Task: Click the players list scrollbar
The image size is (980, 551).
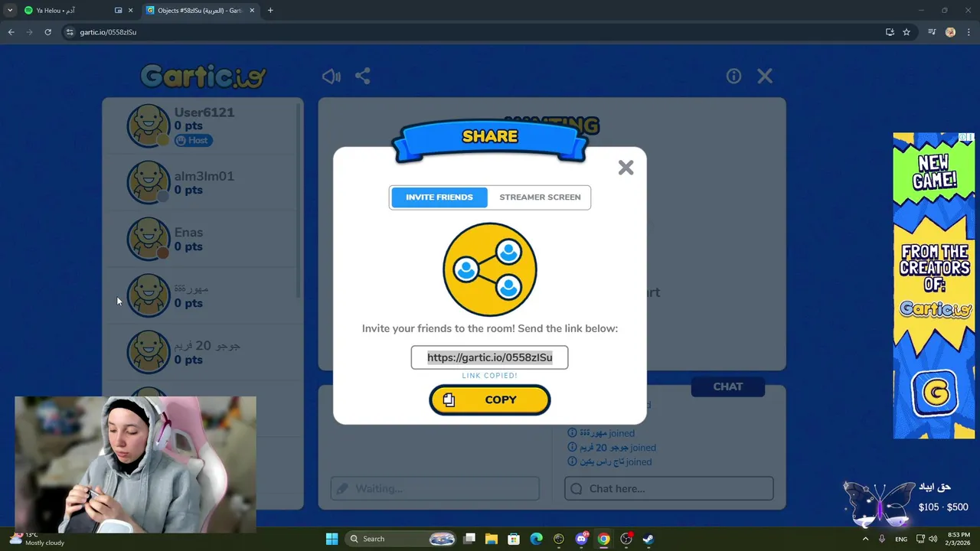Action: point(298,199)
